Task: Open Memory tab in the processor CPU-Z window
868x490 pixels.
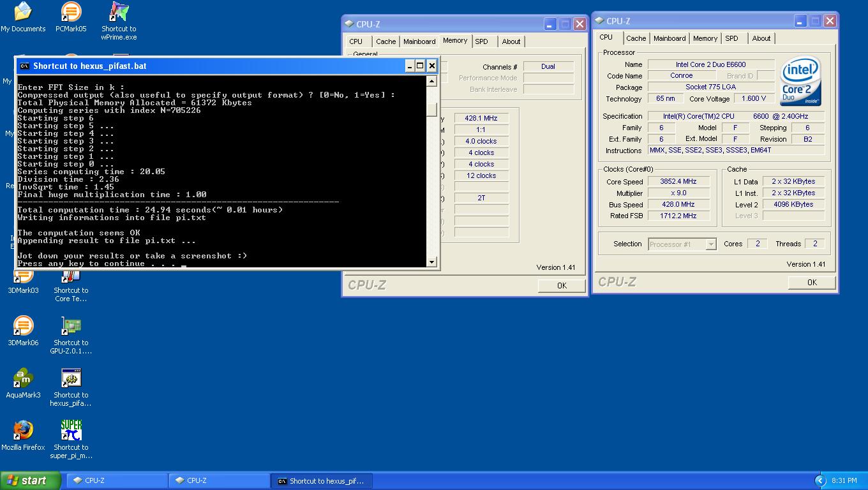Action: 705,38
